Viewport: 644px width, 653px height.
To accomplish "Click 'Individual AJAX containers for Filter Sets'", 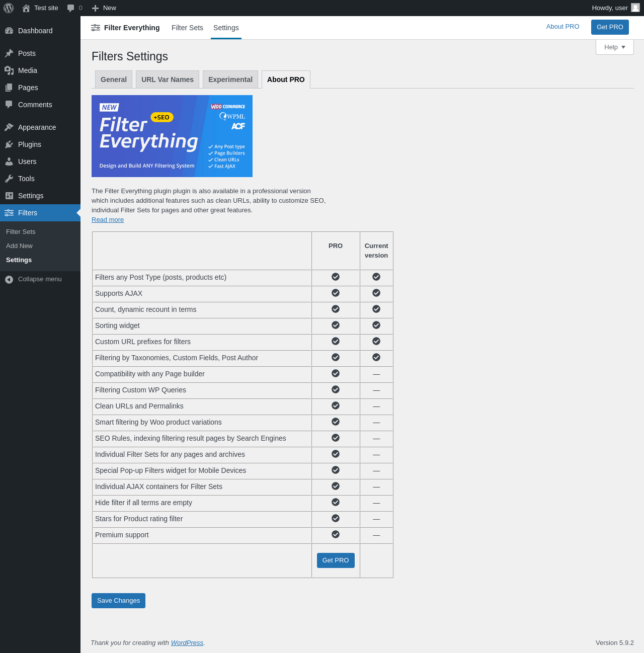I will 158,486.
